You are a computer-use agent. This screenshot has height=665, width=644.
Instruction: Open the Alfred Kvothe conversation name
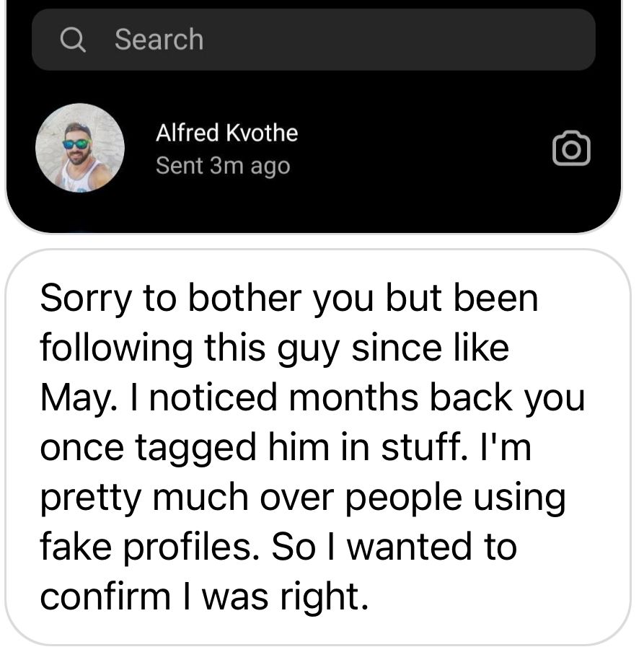click(x=227, y=133)
